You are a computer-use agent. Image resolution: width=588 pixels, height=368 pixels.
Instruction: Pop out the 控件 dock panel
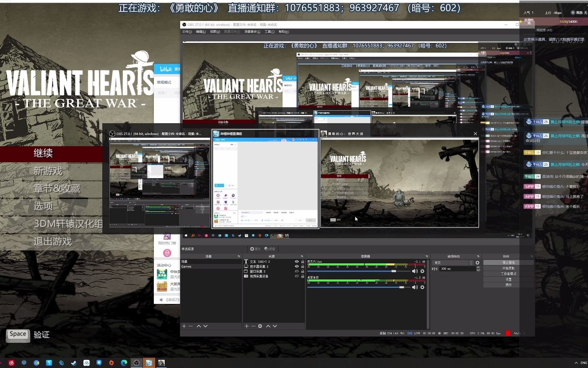532,256
